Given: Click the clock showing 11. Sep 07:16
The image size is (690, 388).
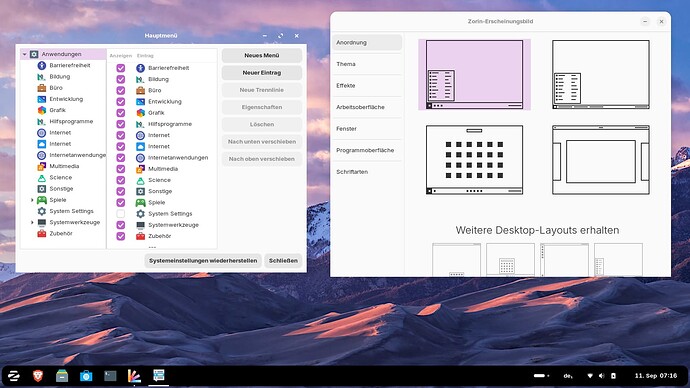Looking at the screenshot, I should (656, 376).
